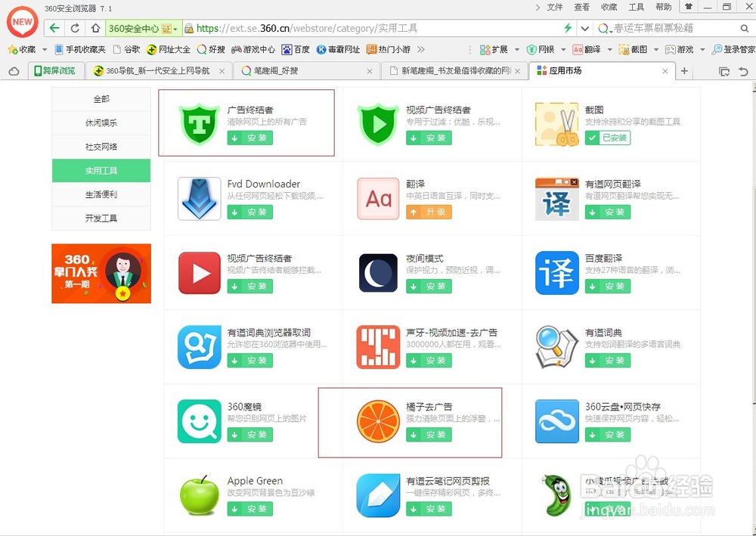Viewport: 756px width, 536px height.
Task: Close the 应用市场 tab
Action: click(x=665, y=71)
